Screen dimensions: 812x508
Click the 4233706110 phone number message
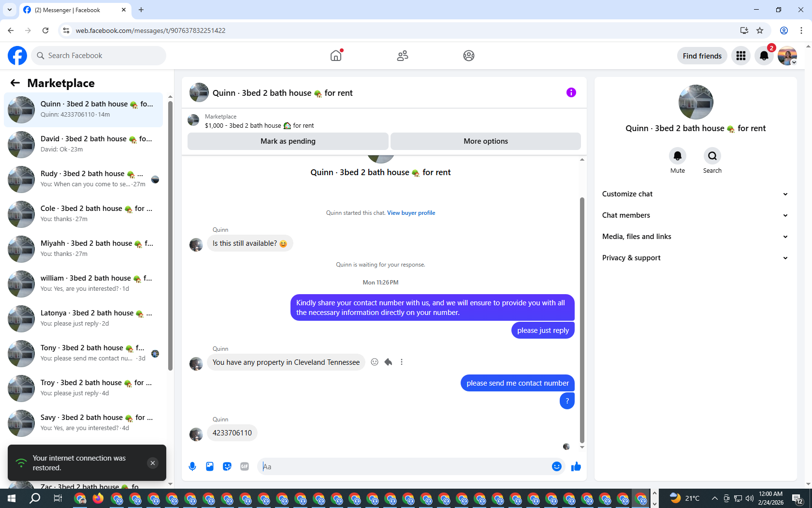232,433
